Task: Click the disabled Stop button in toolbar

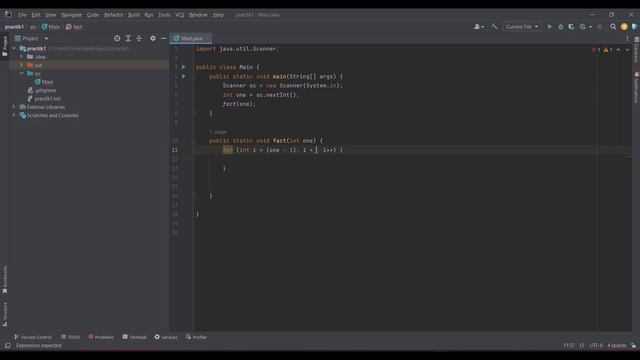Action: 600,27
